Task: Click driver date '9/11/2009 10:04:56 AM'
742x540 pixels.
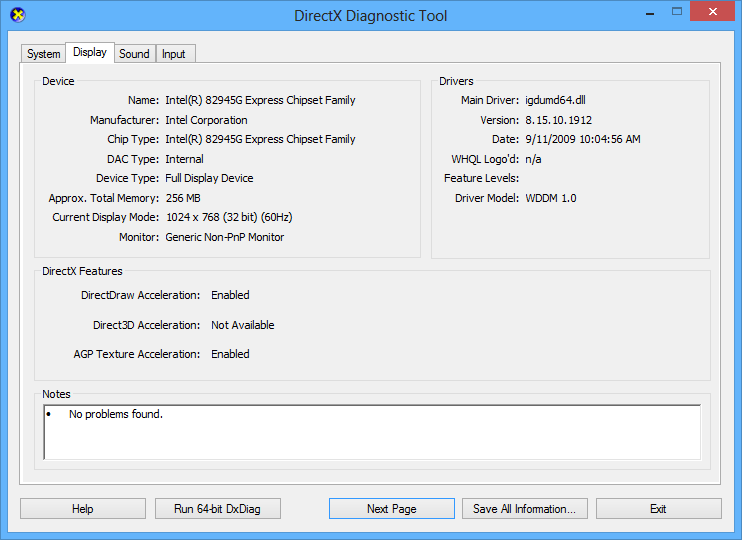Action: click(583, 139)
